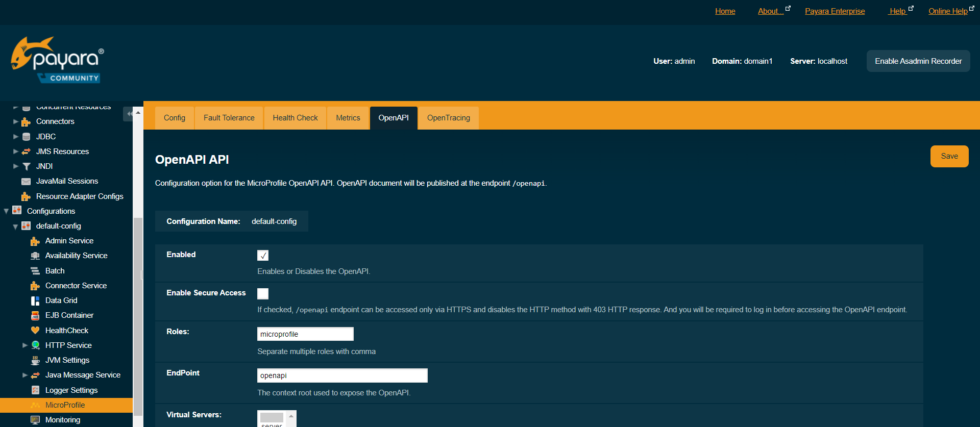The image size is (980, 427).
Task: Click the JavaMail Sessions envelope icon
Action: click(26, 182)
